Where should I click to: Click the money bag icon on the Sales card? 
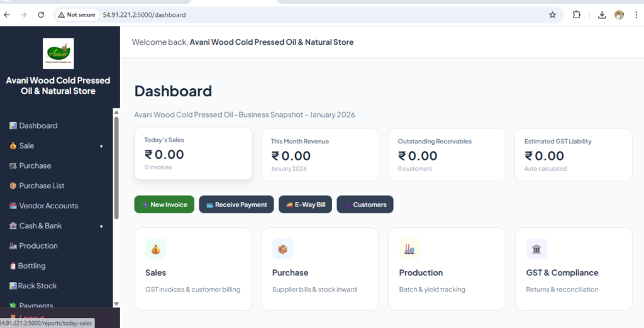coord(156,249)
